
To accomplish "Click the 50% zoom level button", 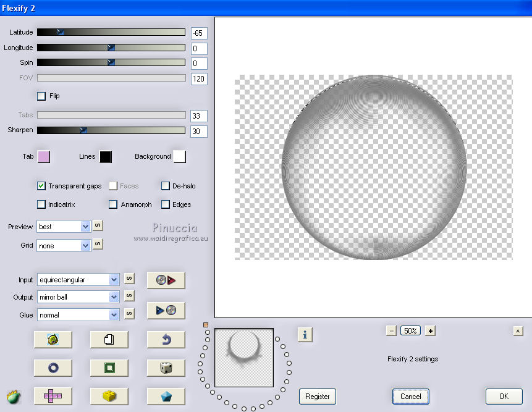I will click(x=410, y=331).
